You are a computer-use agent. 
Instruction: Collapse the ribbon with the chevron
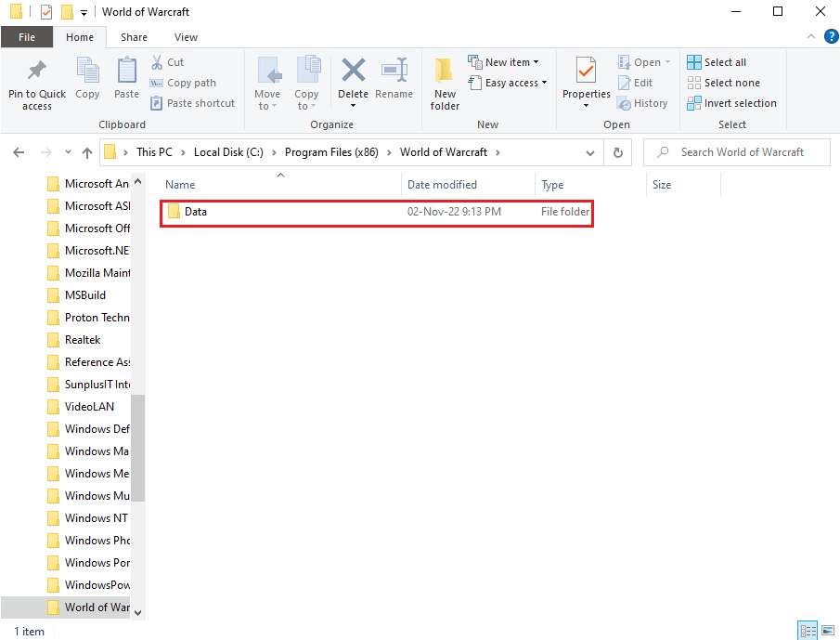coord(810,36)
